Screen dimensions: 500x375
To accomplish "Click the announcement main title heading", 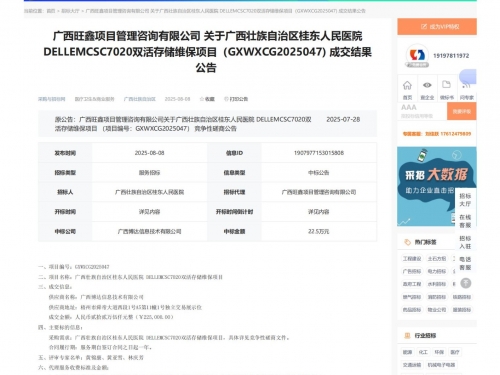I will (207, 52).
